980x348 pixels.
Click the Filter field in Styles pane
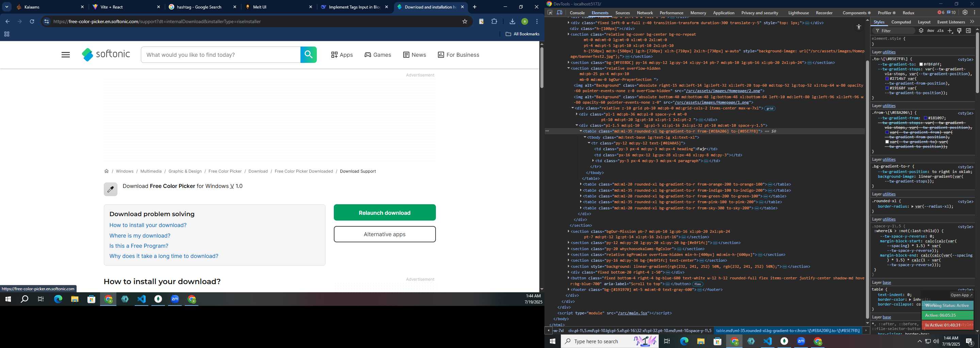point(894,31)
